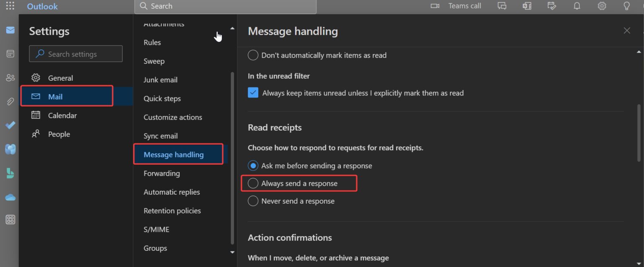
Task: Open more apps with the app grid icon
Action: pos(10,219)
